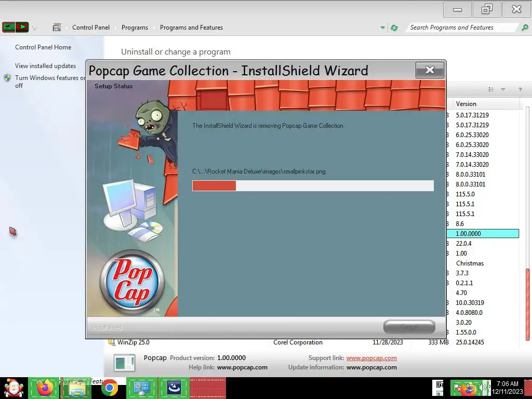Open recent pages dropdown beside navigation arrows
Screen dimensions: 532x399
(34, 28)
